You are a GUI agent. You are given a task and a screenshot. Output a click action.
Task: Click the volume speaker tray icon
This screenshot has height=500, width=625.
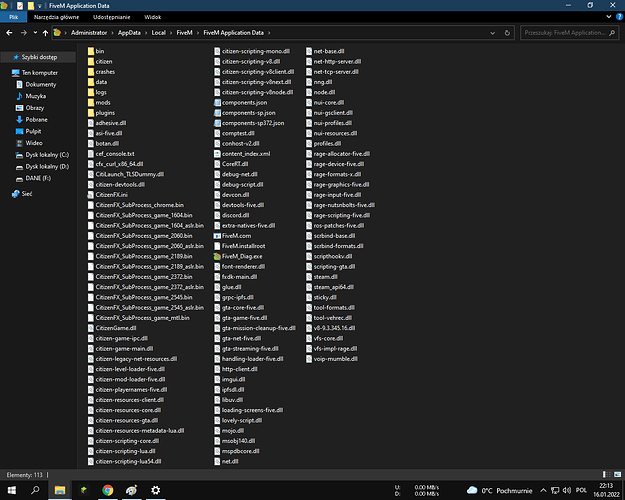(567, 490)
